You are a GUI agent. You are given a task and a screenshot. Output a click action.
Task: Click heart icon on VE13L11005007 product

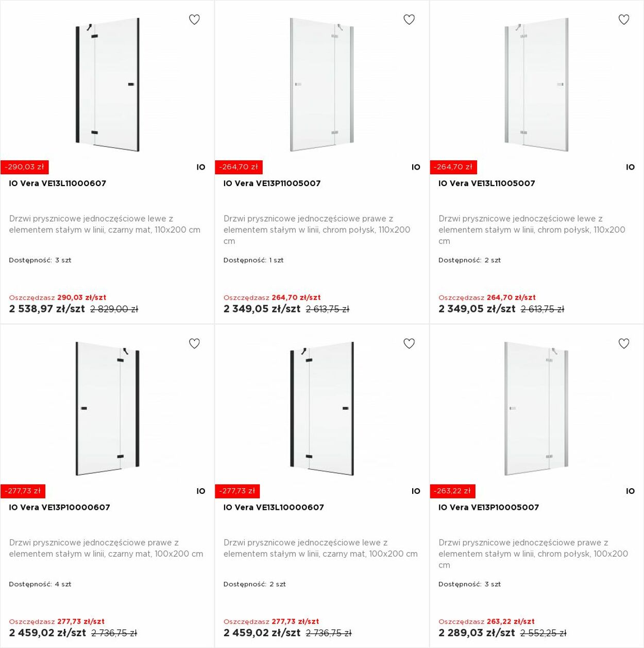coord(624,20)
